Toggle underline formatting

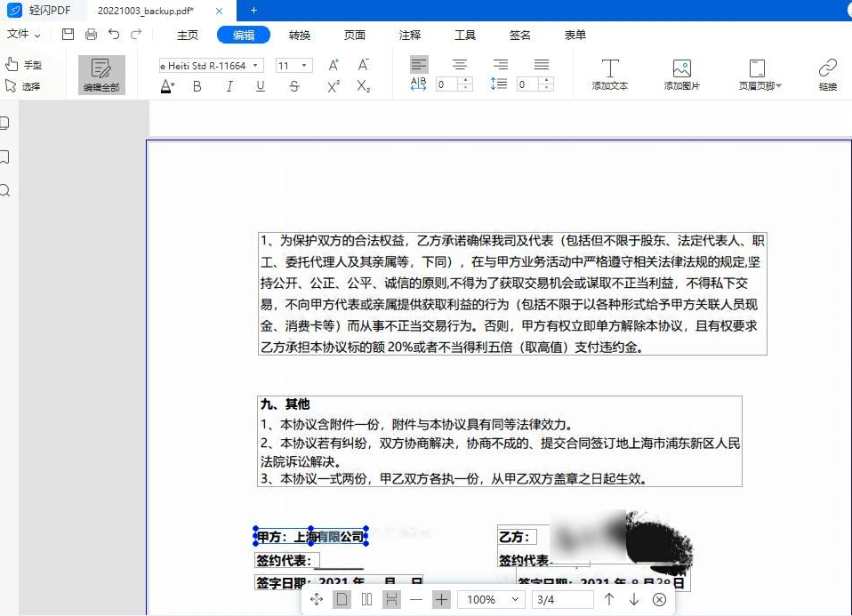[x=260, y=86]
